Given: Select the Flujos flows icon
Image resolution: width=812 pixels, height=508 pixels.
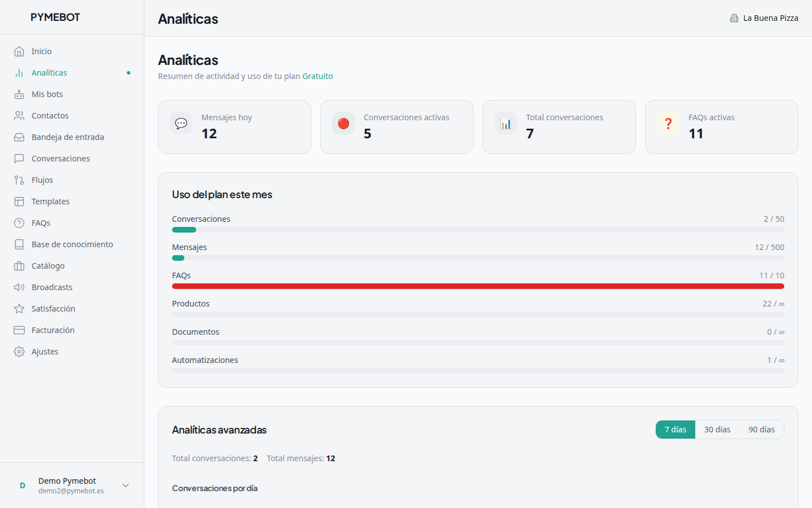Looking at the screenshot, I should 20,179.
